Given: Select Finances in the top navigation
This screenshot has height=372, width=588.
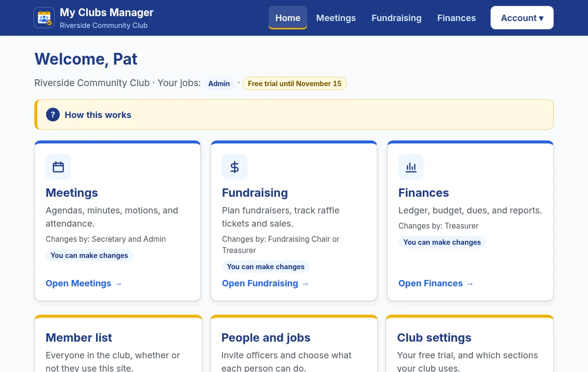Looking at the screenshot, I should click(x=456, y=18).
